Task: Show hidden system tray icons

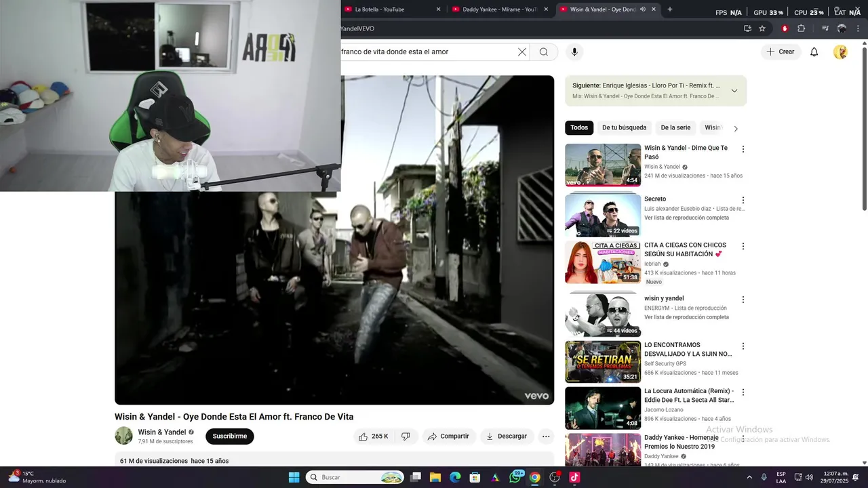Action: [749, 477]
